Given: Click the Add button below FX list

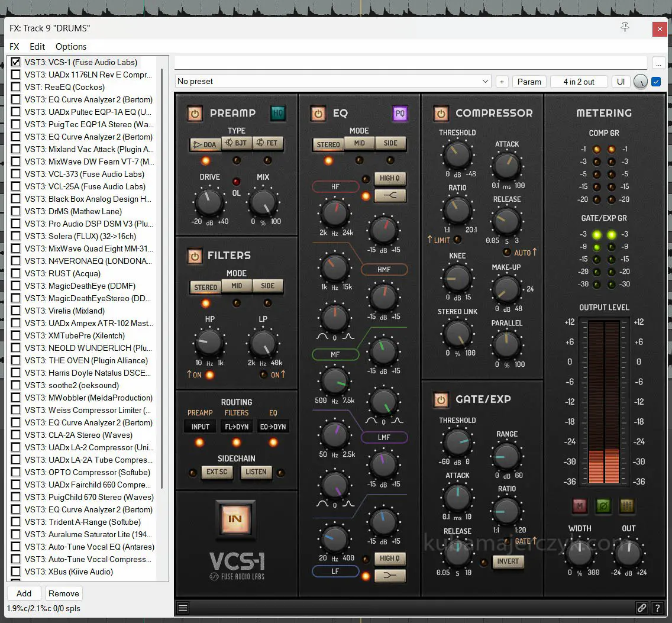Looking at the screenshot, I should (x=24, y=593).
